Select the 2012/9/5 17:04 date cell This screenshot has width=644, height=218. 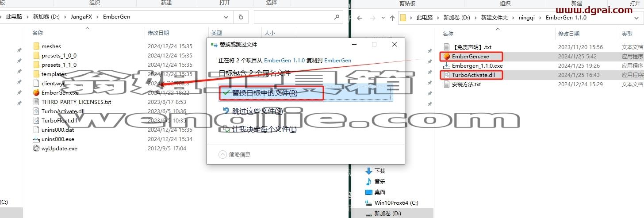[167, 148]
